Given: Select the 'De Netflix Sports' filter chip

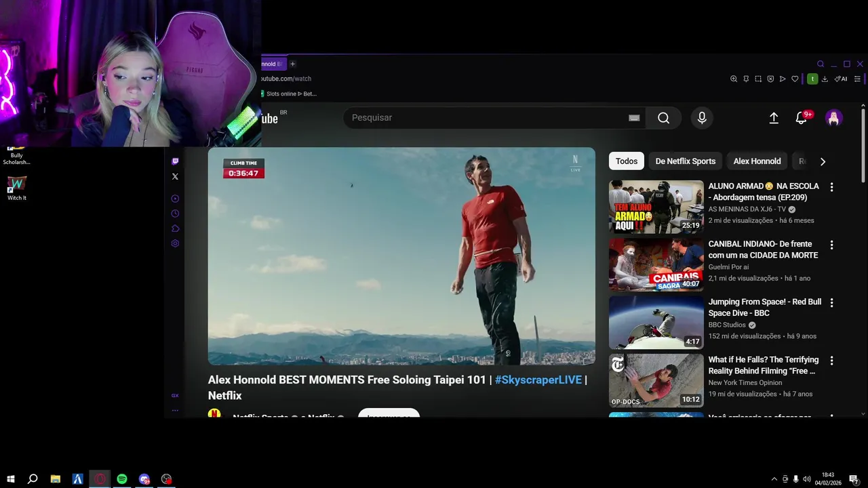Looking at the screenshot, I should [x=685, y=161].
